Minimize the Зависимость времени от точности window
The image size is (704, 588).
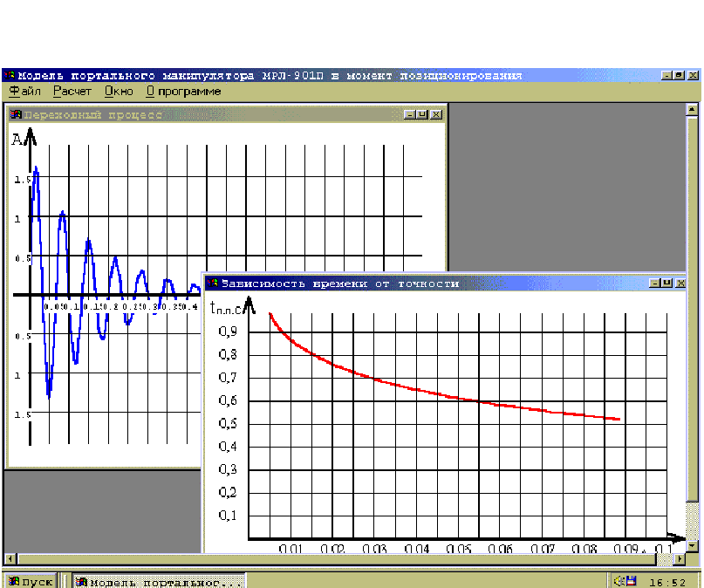[x=654, y=283]
